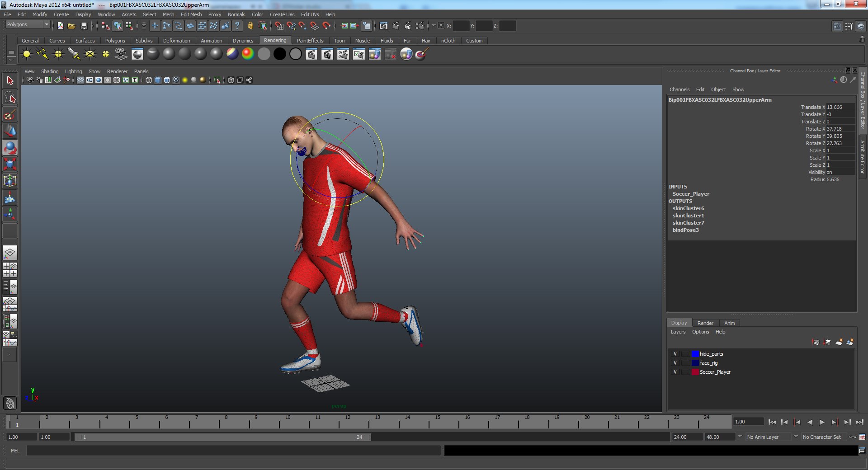Select the arrow Select tool in toolbox
Viewport: 868px width, 470px height.
10,81
